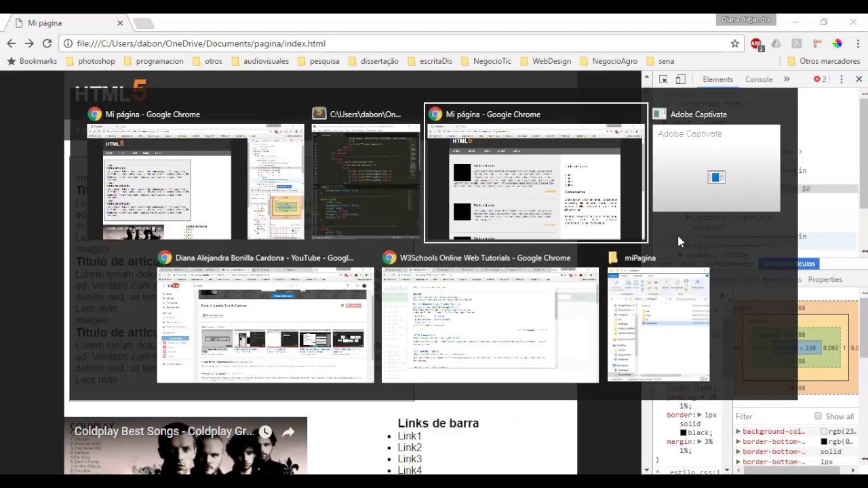Show more DevTools tabs with the chevron
Screen dimensions: 868x488
(787, 79)
